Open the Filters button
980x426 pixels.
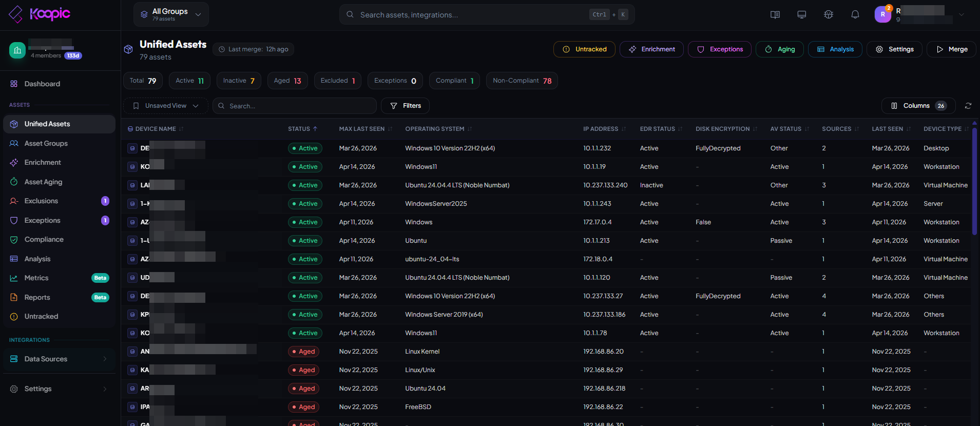(405, 106)
